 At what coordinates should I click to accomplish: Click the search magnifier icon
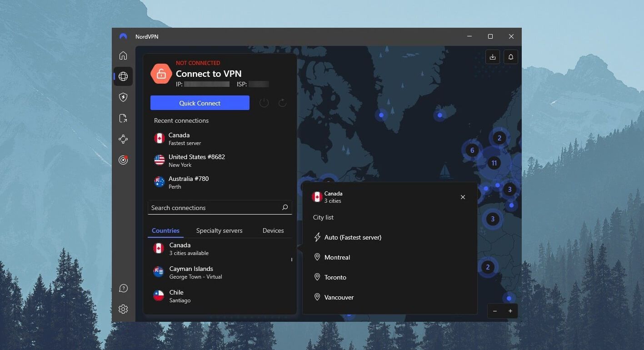point(285,207)
